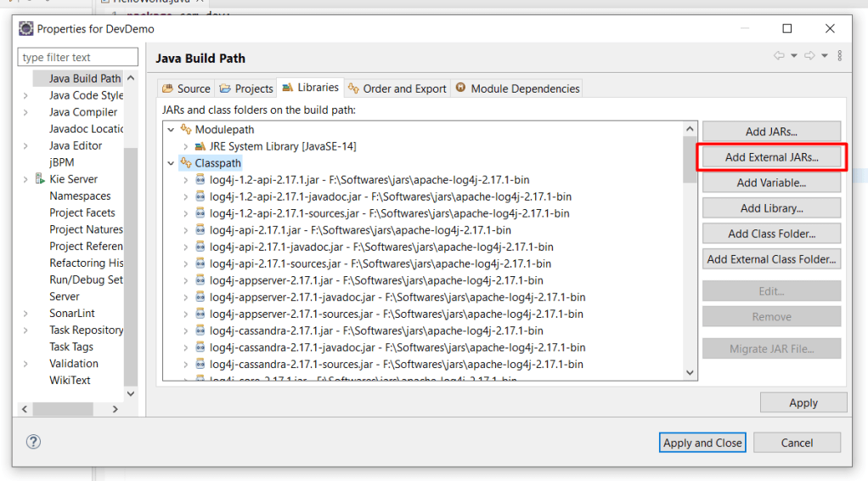Click the log4j-api-2.17.1.jar file icon
The width and height of the screenshot is (868, 481).
200,229
